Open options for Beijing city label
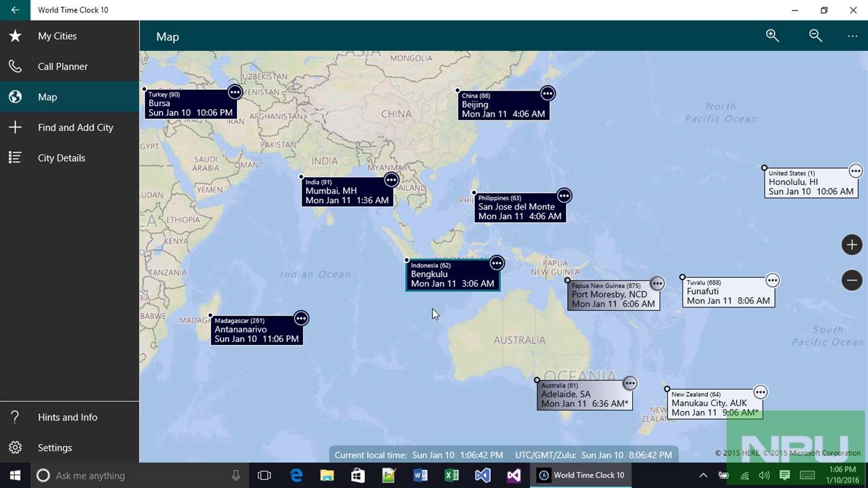The width and height of the screenshot is (868, 488). pyautogui.click(x=547, y=93)
